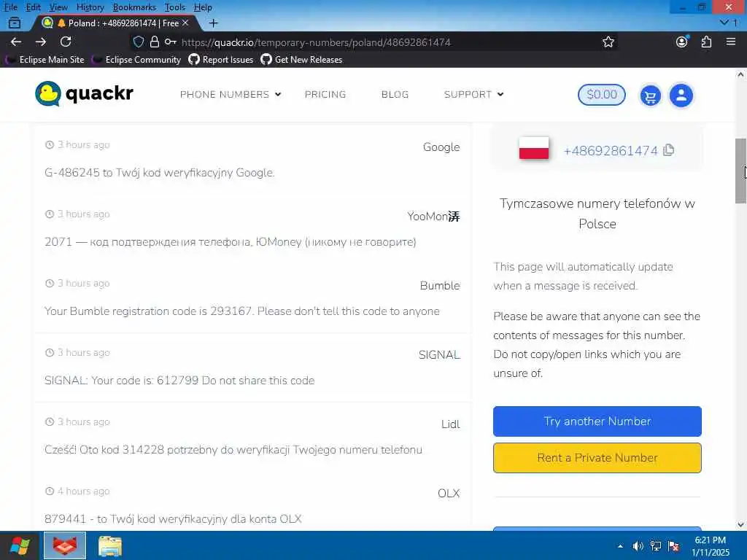Viewport: 747px width, 560px height.
Task: Click the '4 hours ago' timestamp
Action: (x=83, y=491)
